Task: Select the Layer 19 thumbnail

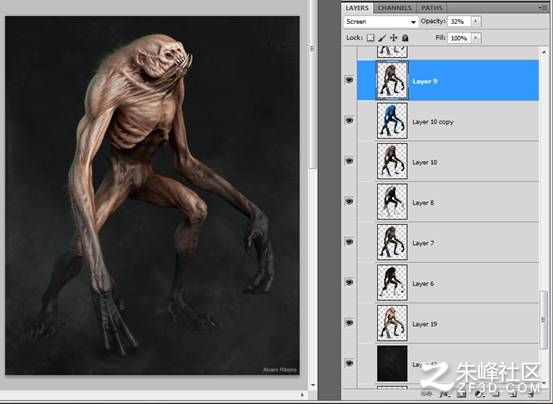Action: (x=392, y=323)
